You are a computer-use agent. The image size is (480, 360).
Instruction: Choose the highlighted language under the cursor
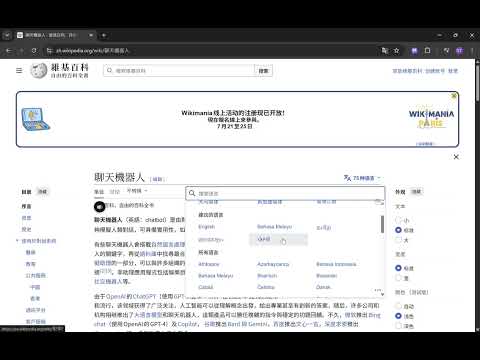point(278,239)
